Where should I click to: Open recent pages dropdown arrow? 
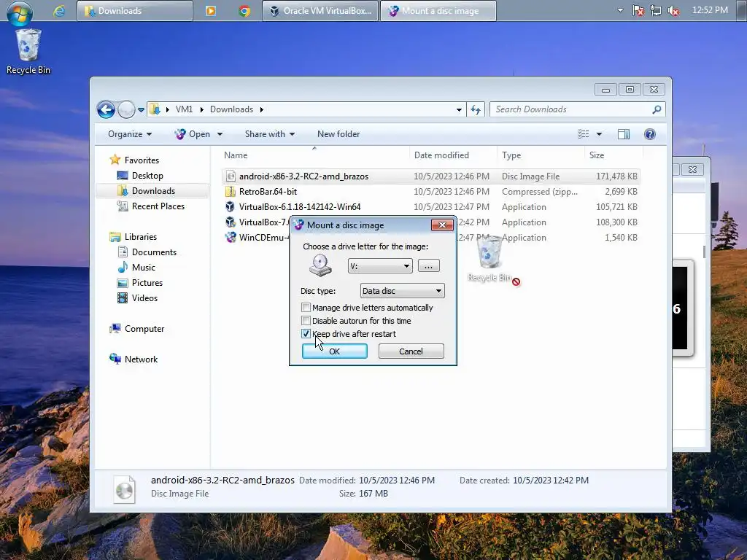141,109
